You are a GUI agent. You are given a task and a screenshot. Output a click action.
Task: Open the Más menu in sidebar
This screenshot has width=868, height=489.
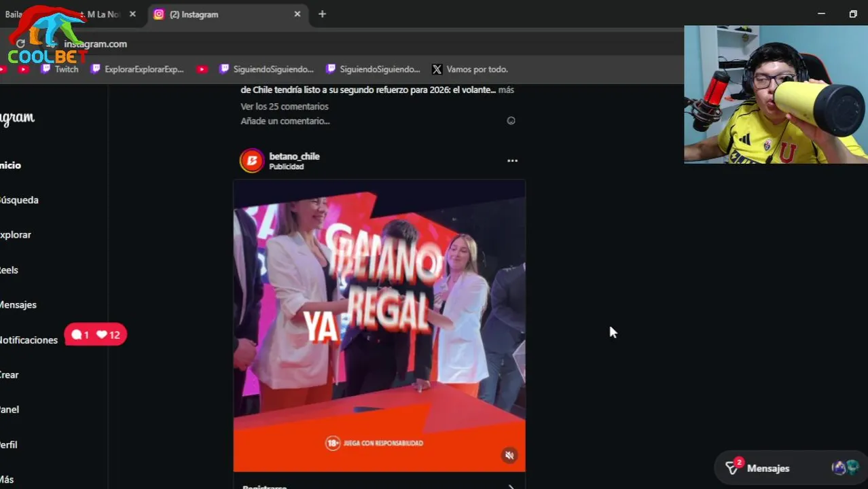pyautogui.click(x=7, y=479)
